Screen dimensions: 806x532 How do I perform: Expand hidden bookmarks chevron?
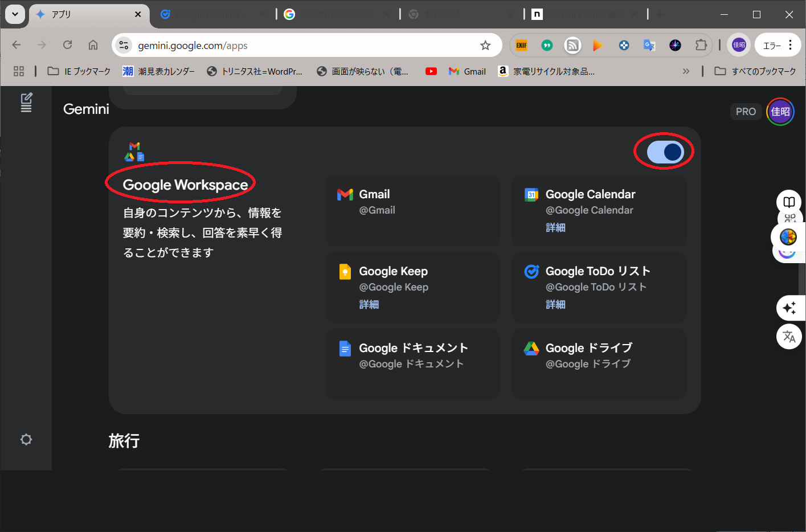686,71
